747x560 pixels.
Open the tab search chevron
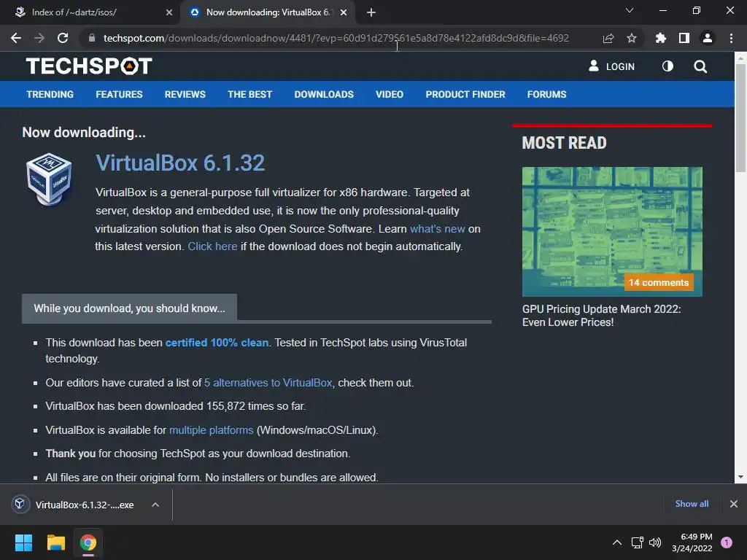[630, 10]
